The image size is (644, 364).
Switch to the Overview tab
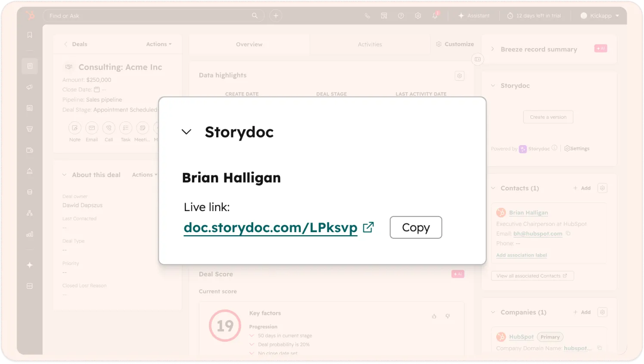(x=249, y=44)
